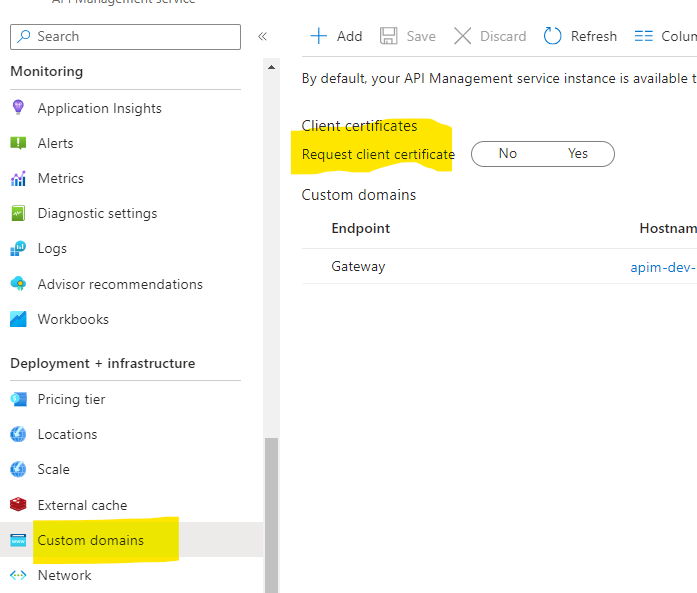Click the Advisor recommendations cloud icon
697x593 pixels.
[18, 284]
